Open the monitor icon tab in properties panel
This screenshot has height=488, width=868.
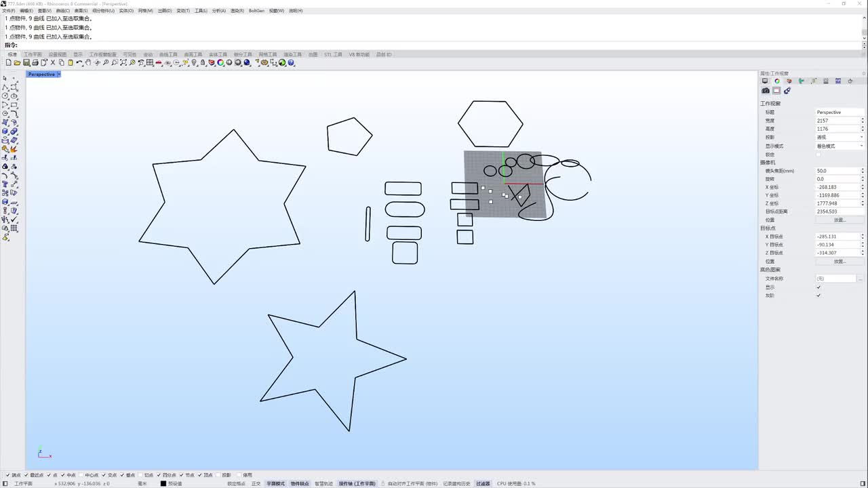point(765,81)
